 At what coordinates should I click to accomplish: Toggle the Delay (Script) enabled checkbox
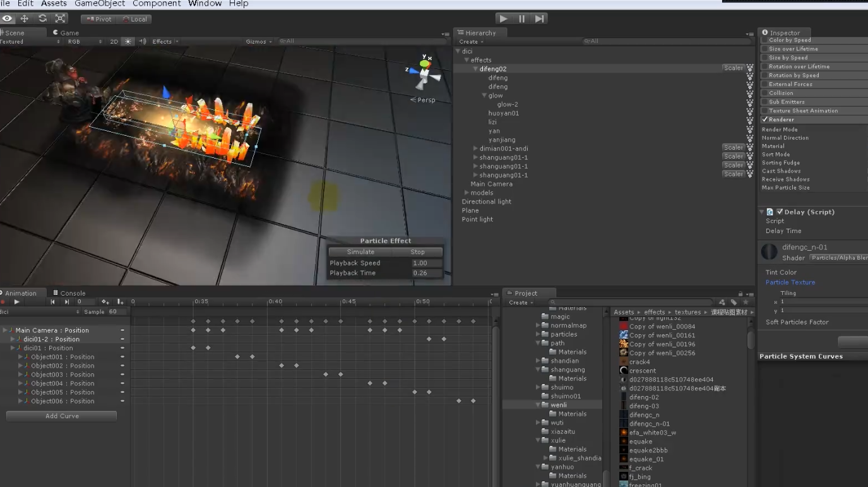780,212
